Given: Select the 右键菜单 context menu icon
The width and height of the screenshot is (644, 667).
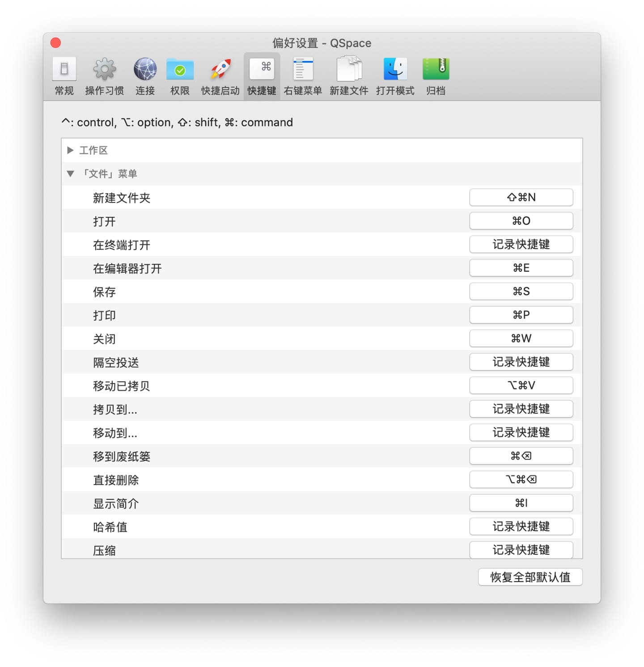Looking at the screenshot, I should coord(303,69).
